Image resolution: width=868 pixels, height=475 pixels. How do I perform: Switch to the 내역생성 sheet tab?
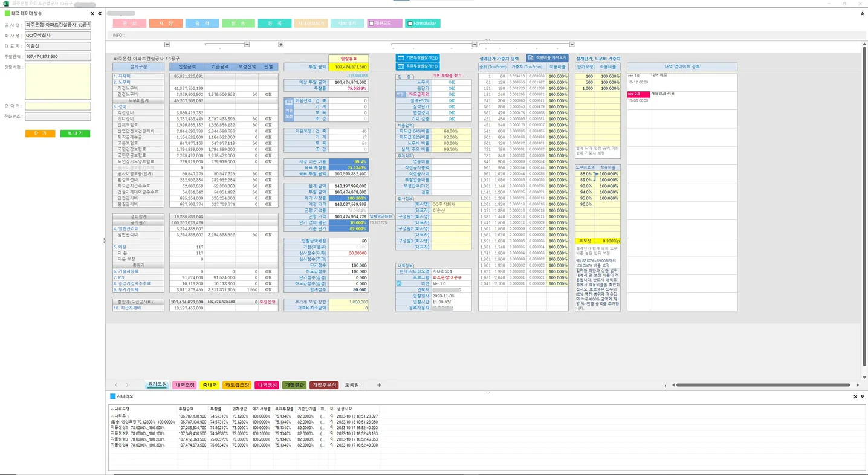pyautogui.click(x=267, y=385)
